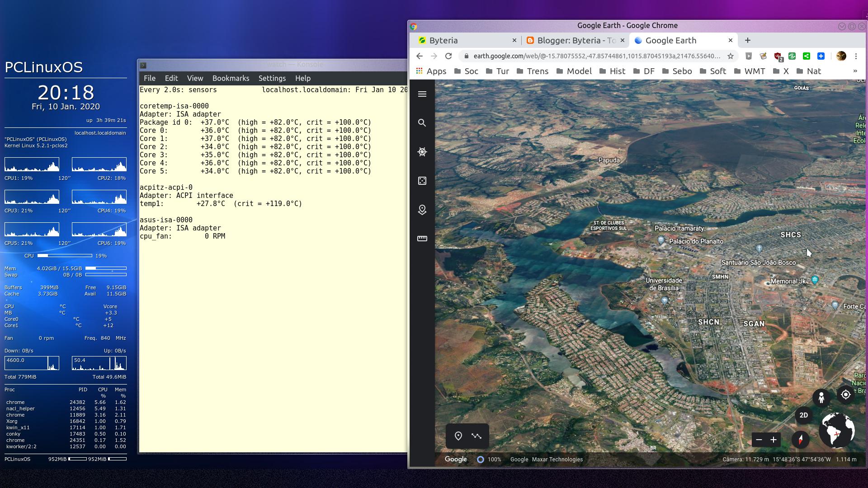Image resolution: width=868 pixels, height=488 pixels.
Task: Zoom out the Earth map
Action: (759, 440)
